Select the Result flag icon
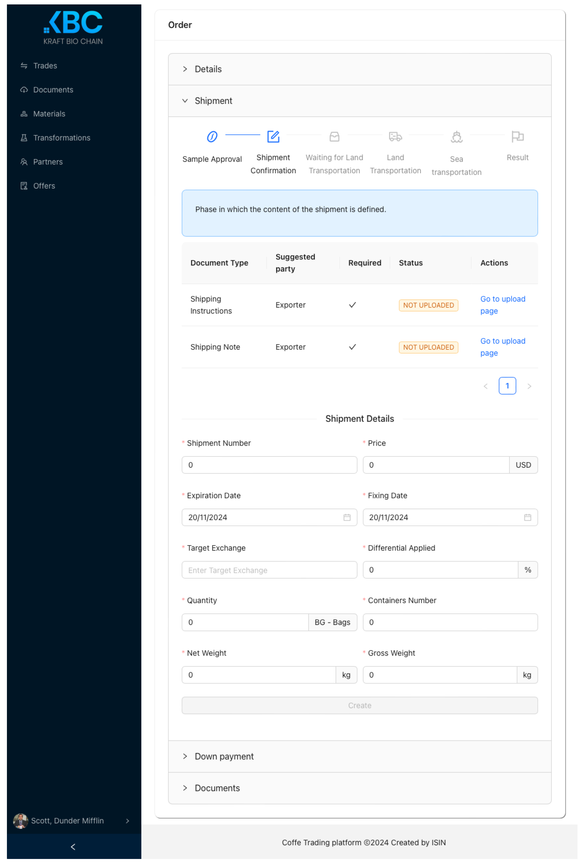Image resolution: width=588 pixels, height=868 pixels. click(517, 137)
